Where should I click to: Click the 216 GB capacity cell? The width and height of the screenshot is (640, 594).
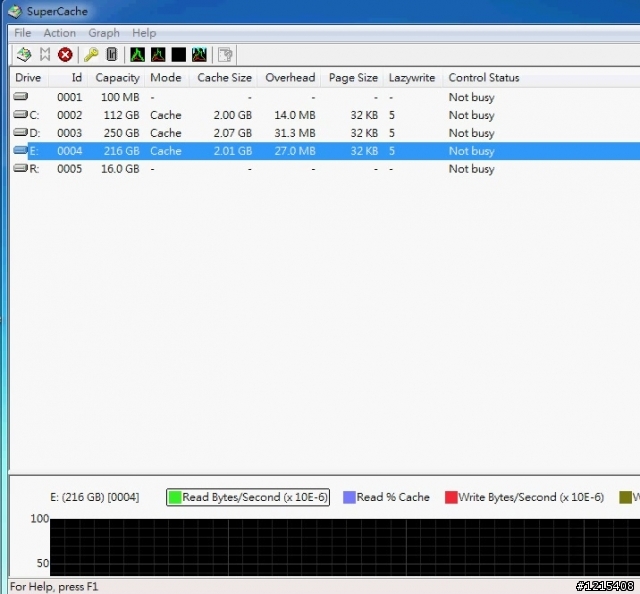click(121, 151)
